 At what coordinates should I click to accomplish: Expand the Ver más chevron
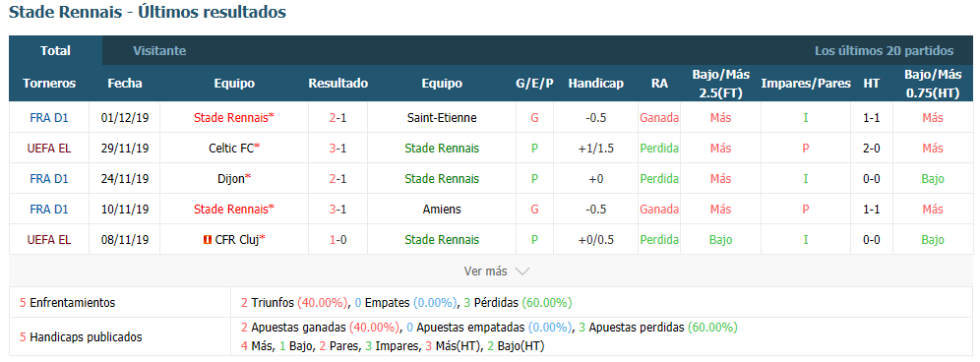coord(522,271)
